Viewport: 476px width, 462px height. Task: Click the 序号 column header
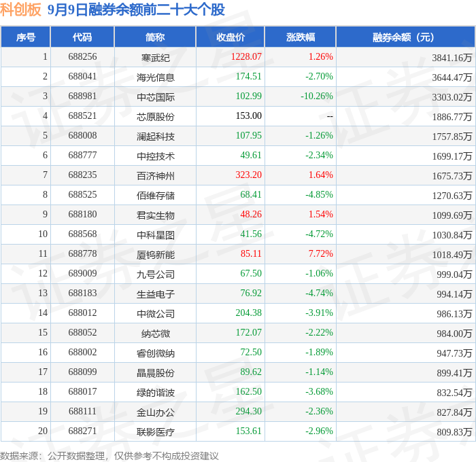pos(26,37)
